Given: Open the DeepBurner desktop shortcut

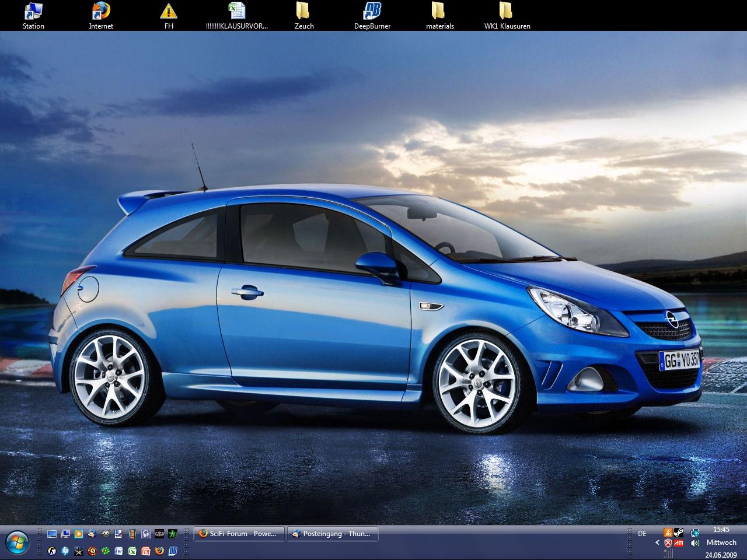Looking at the screenshot, I should (x=372, y=11).
